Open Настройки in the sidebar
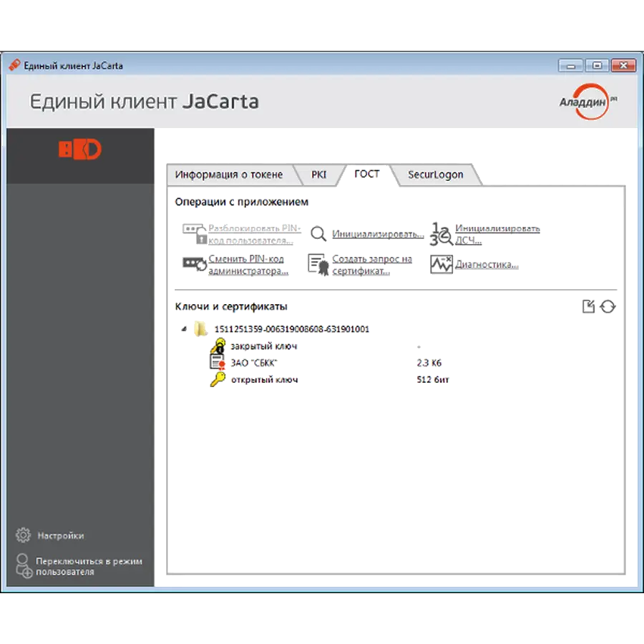Viewport: 644px width, 644px height. (61, 535)
